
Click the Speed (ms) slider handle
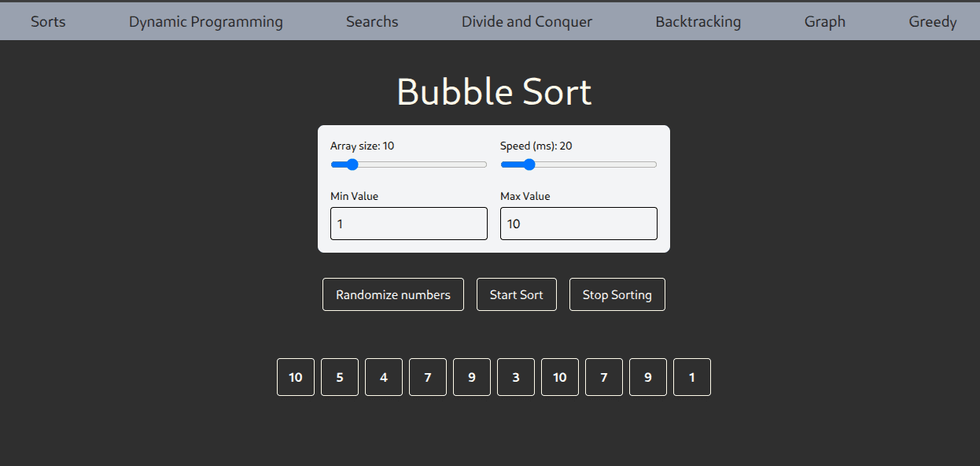tap(529, 165)
